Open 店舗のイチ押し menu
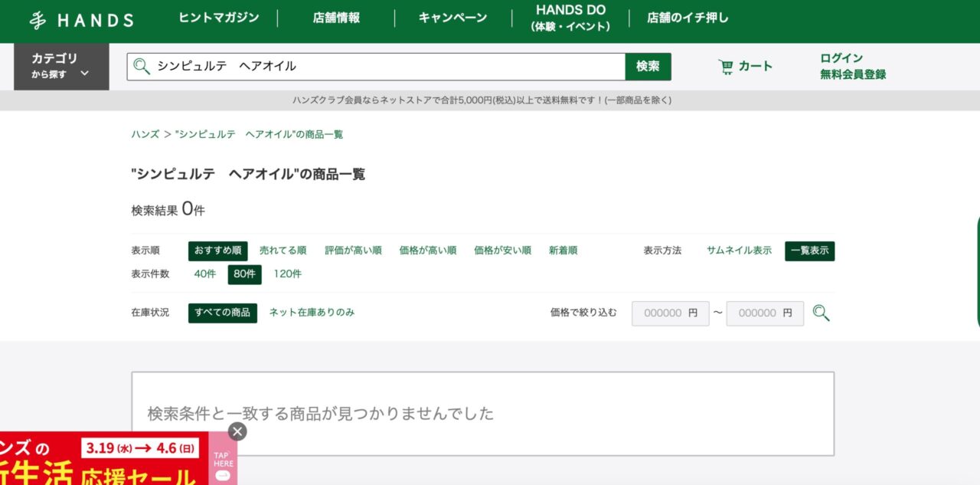980x485 pixels. [x=688, y=18]
